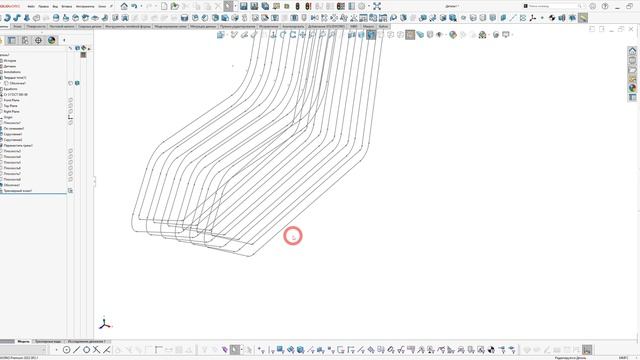The image size is (640, 360).
Task: Toggle full screen with the four-arrows icon
Action: (377, 6)
